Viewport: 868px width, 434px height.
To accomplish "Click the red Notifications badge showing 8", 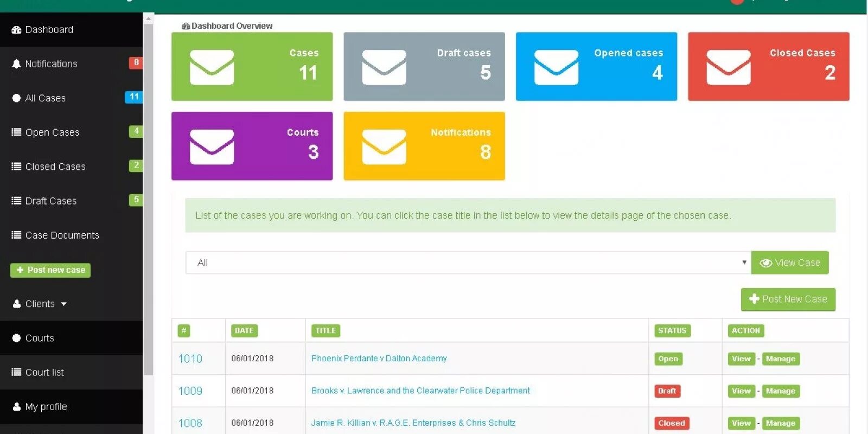I will click(136, 62).
